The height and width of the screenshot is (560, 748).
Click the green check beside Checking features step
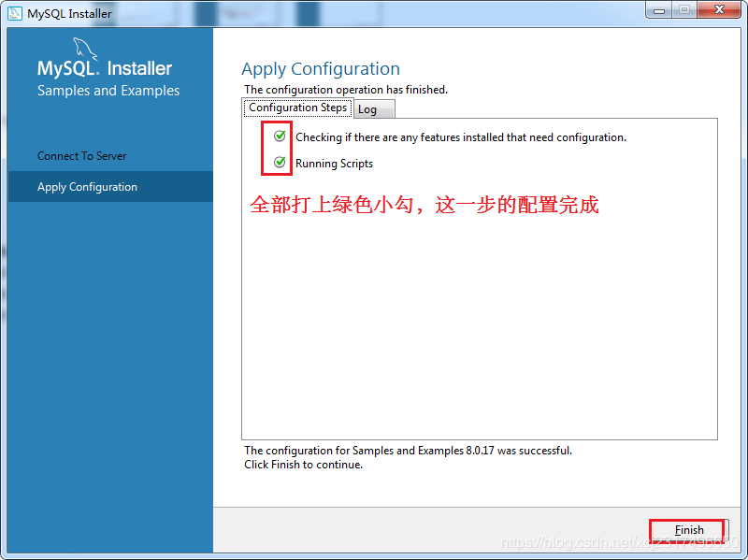pyautogui.click(x=280, y=136)
